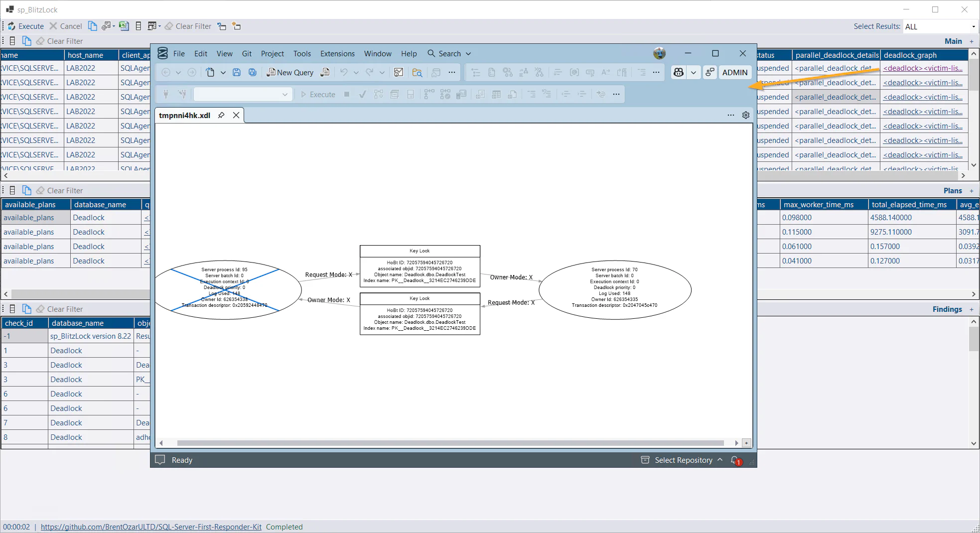Close the tmpnni4hk.xdl tab
Screen dimensions: 980x533
[236, 116]
